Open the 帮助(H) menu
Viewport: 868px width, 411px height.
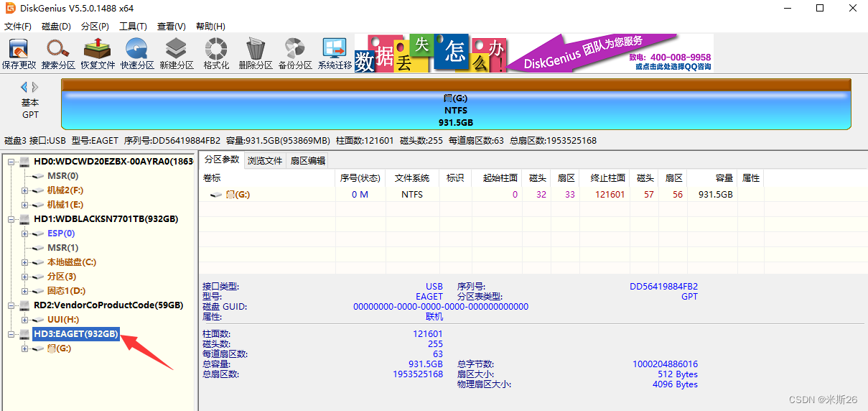tap(210, 27)
